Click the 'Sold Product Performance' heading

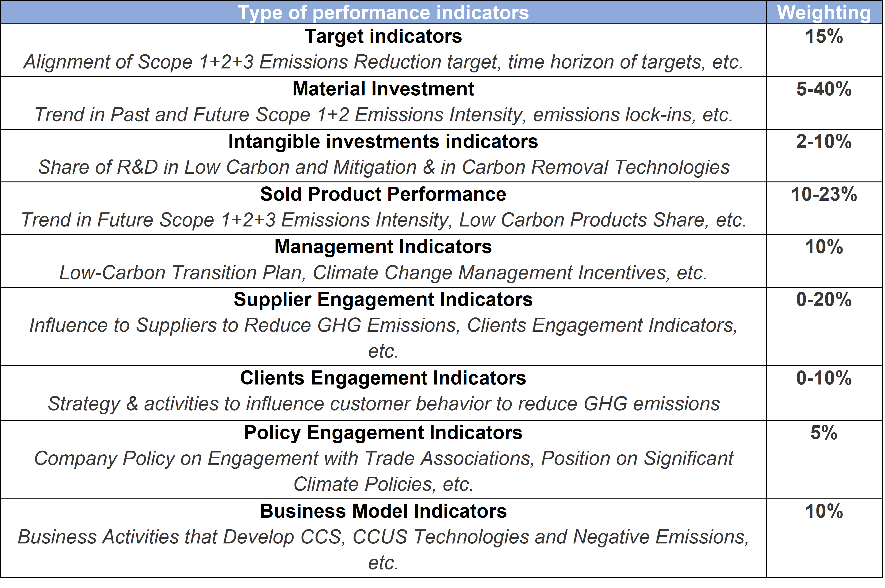tap(383, 194)
